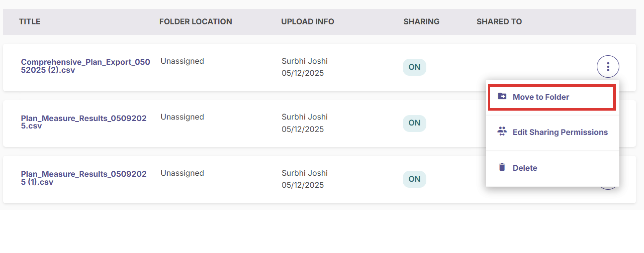This screenshot has height=253, width=644.
Task: Choose Edit Sharing Permissions menu entry
Action: pyautogui.click(x=552, y=132)
